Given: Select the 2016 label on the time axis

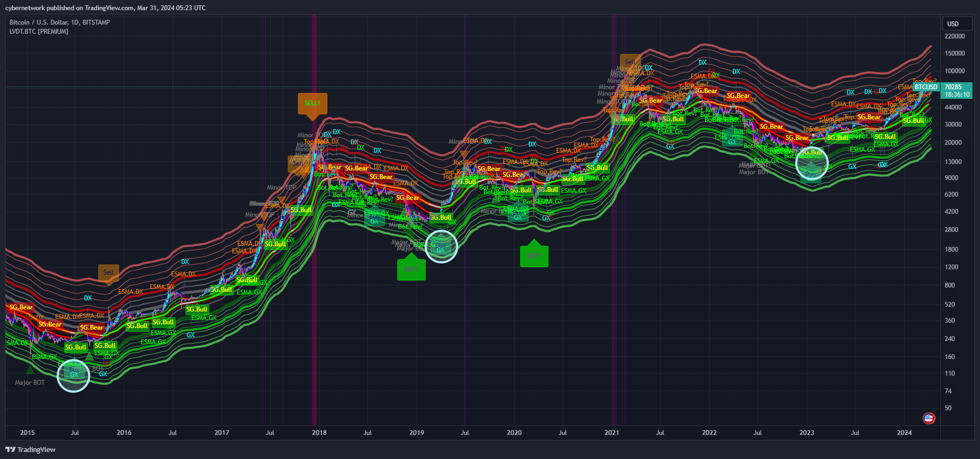Looking at the screenshot, I should (x=124, y=433).
